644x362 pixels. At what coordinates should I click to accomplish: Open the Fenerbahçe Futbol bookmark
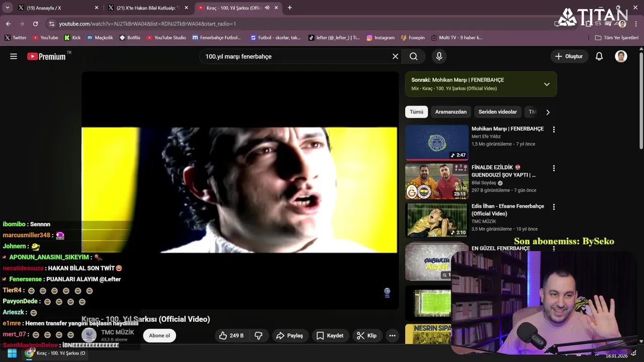pyautogui.click(x=216, y=38)
